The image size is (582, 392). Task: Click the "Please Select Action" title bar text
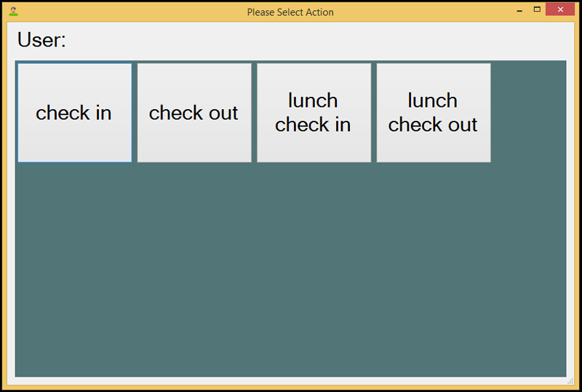point(290,12)
